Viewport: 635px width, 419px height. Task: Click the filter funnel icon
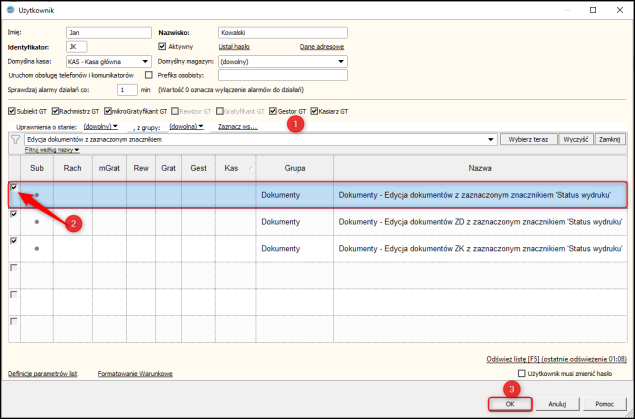tap(16, 140)
